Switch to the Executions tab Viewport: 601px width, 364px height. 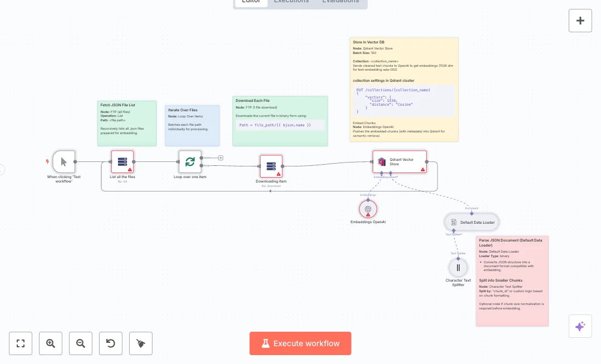(291, 1)
